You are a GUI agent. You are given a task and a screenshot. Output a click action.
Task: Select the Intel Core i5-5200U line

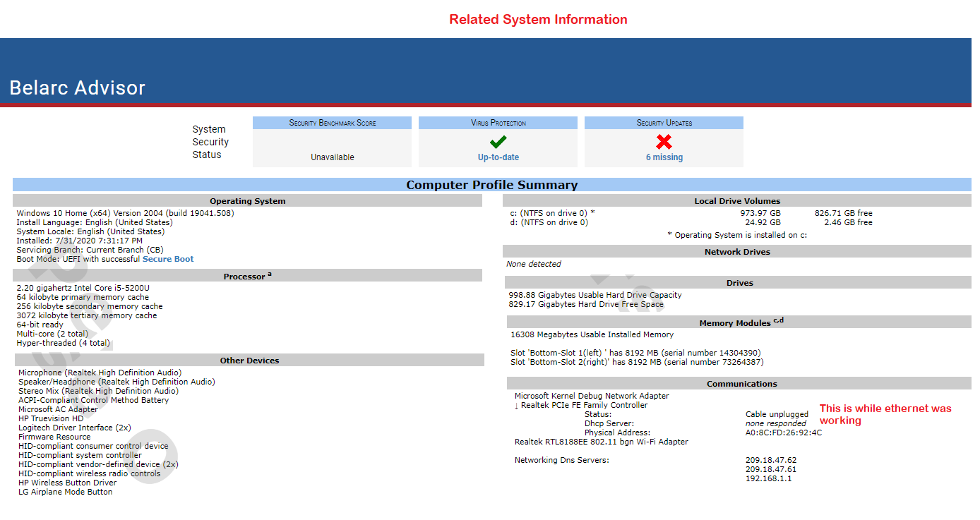(x=83, y=288)
